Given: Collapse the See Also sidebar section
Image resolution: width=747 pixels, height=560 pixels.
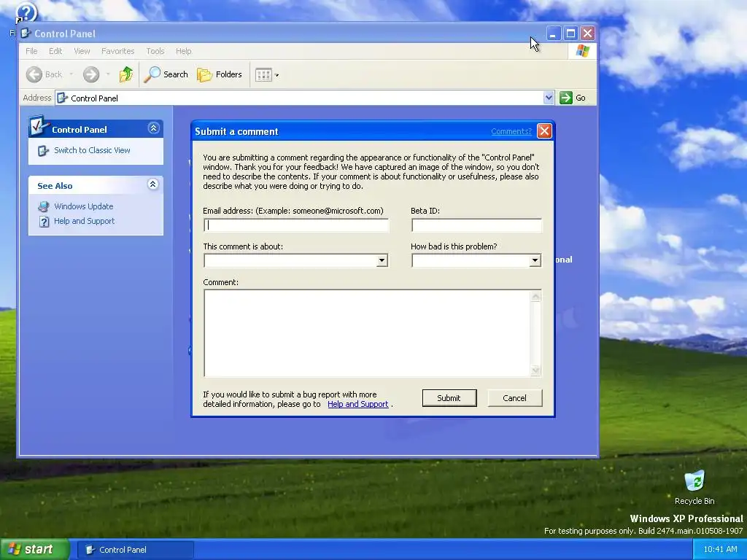Looking at the screenshot, I should tap(153, 184).
